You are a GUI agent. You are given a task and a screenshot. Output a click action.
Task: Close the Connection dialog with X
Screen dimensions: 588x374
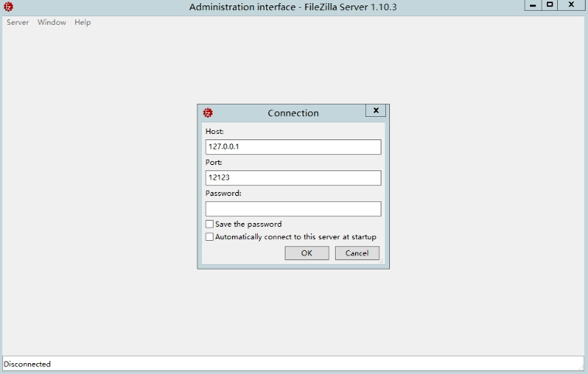(375, 111)
